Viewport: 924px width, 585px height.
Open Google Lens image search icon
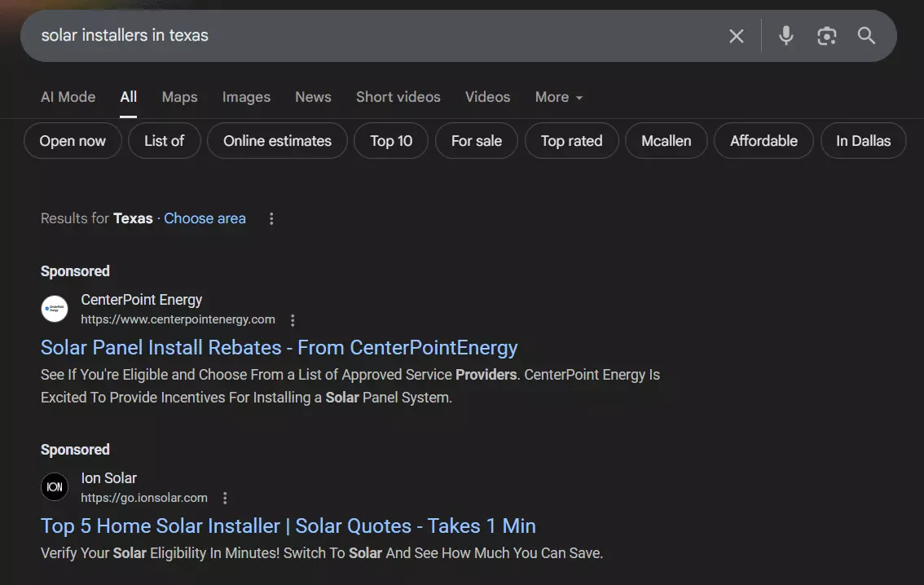pyautogui.click(x=827, y=36)
